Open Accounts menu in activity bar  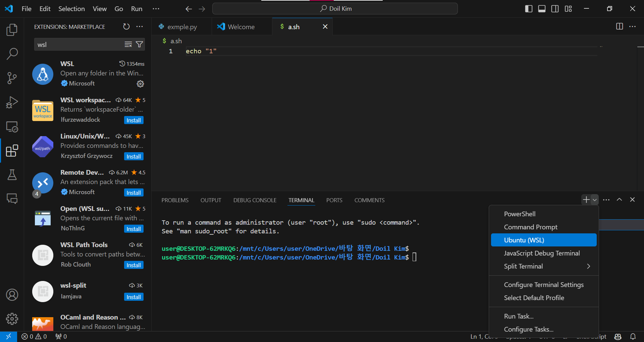pyautogui.click(x=12, y=295)
